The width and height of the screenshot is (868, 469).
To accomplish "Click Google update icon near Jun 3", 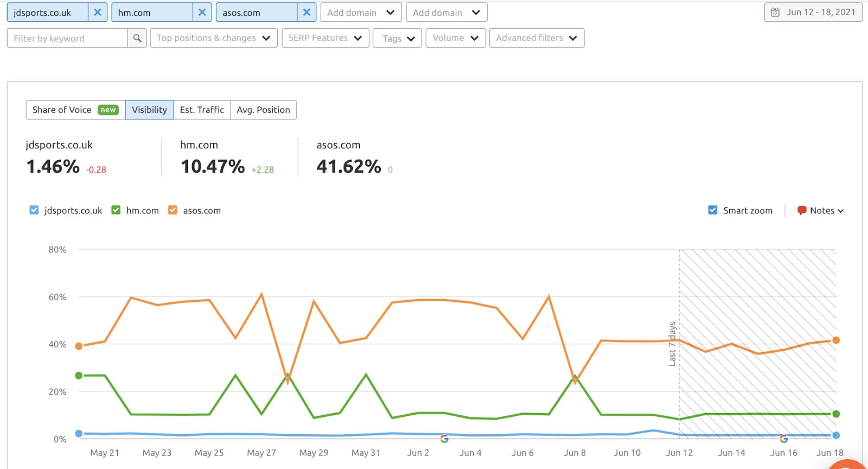I will 444,439.
